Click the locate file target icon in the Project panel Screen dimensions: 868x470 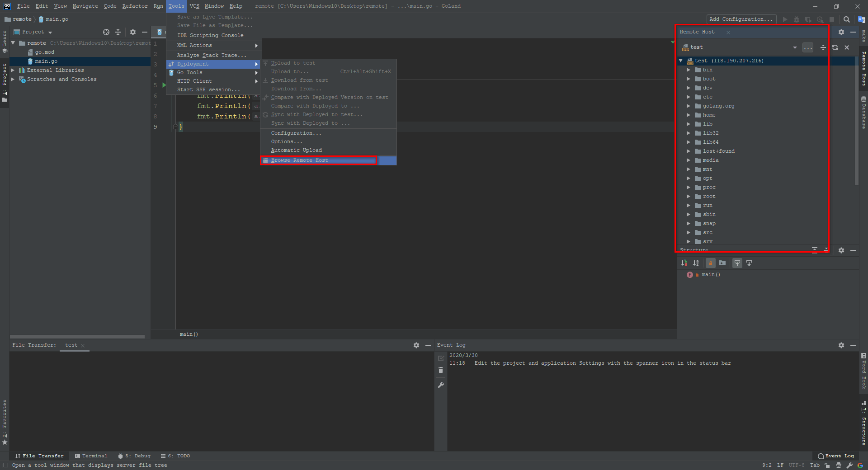(106, 32)
